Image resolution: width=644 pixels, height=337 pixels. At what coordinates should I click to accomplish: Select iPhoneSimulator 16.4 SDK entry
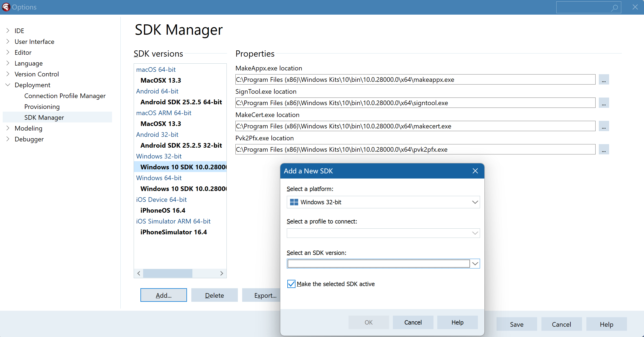pyautogui.click(x=173, y=232)
